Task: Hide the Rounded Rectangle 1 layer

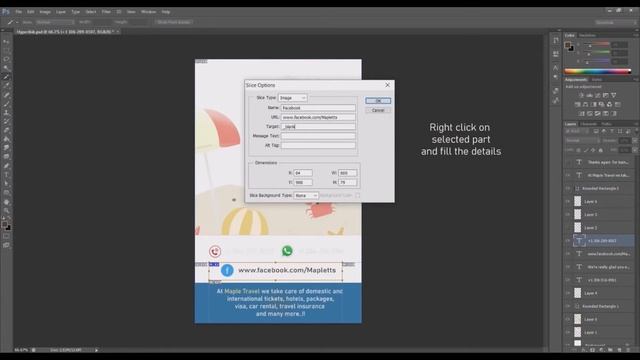Action: pyautogui.click(x=568, y=306)
